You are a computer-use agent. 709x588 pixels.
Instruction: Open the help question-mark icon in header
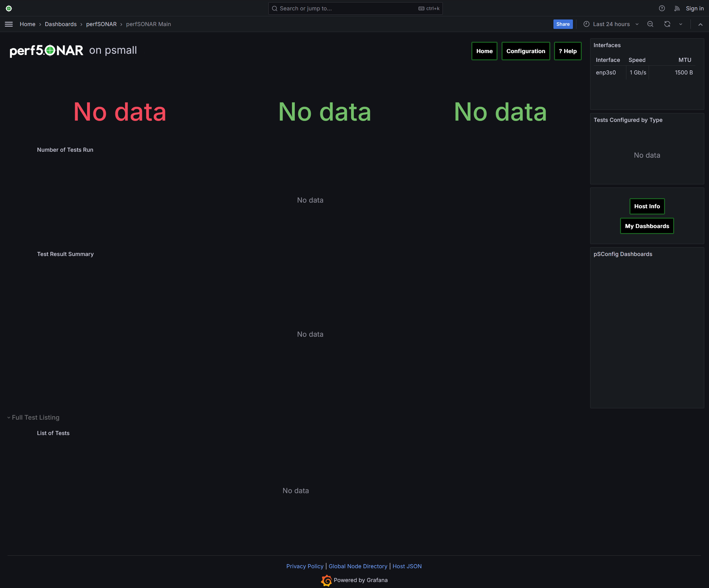pyautogui.click(x=662, y=8)
